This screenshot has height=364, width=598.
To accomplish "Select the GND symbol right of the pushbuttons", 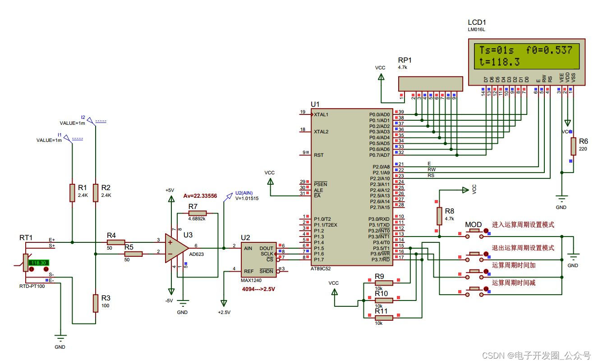I will (573, 258).
